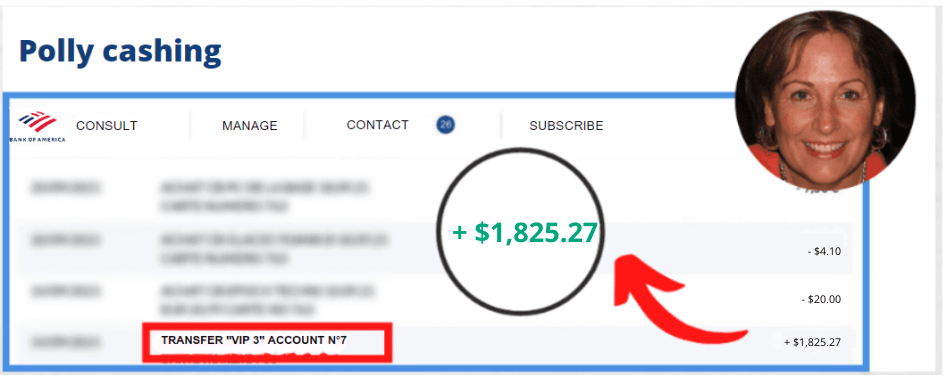
Task: Select the MANAGE menu item
Action: pos(249,126)
